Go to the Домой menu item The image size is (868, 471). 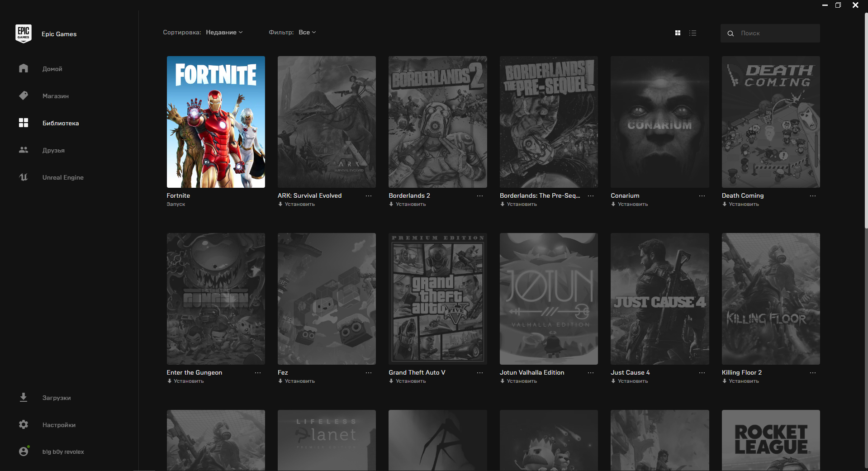[x=52, y=69]
